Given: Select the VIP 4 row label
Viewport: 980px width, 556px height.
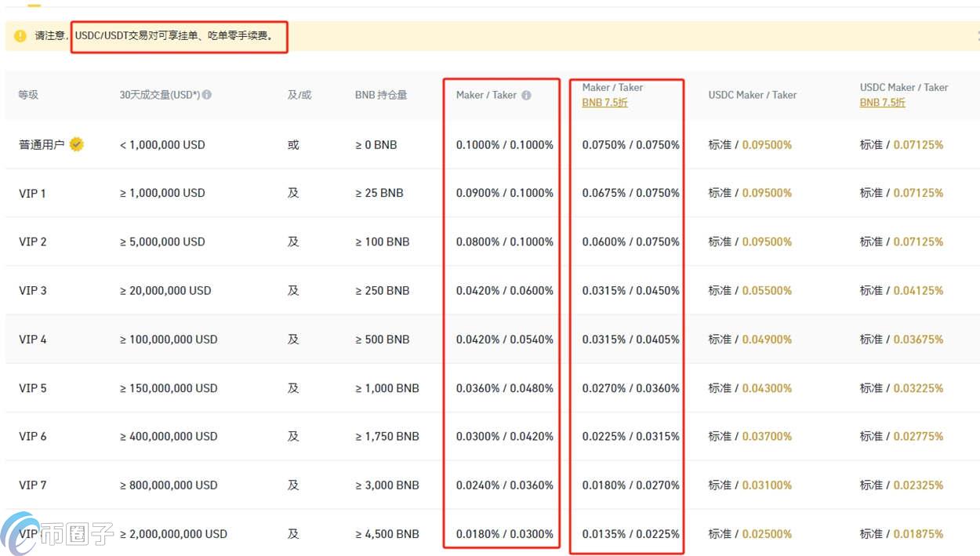Looking at the screenshot, I should click(x=33, y=340).
